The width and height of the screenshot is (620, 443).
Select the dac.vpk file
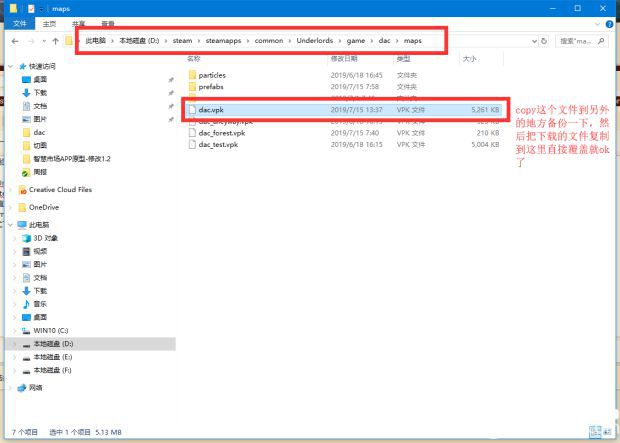click(x=344, y=110)
